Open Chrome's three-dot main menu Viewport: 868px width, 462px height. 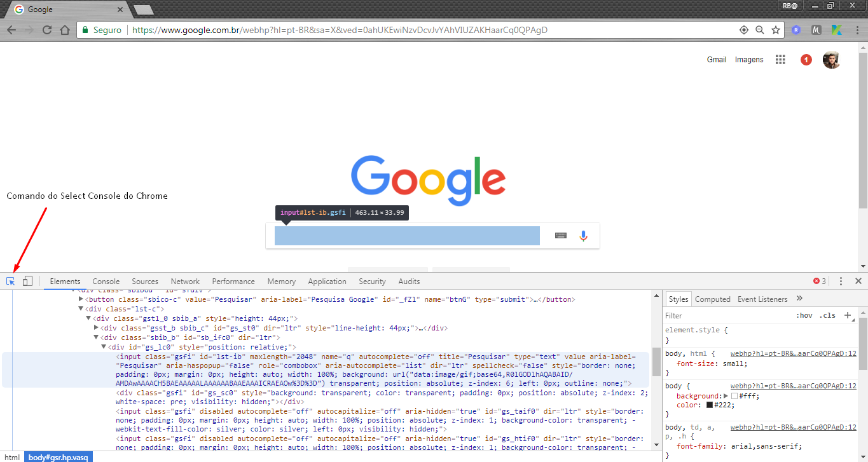tap(857, 30)
